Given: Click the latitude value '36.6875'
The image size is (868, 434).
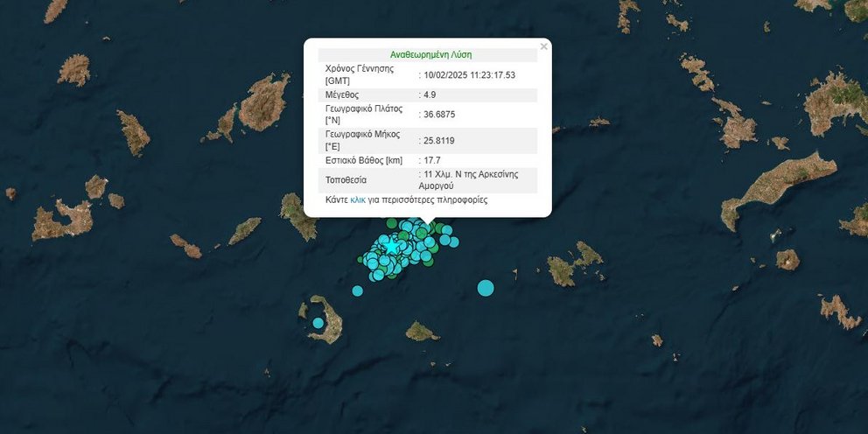Looking at the screenshot, I should coord(439,115).
